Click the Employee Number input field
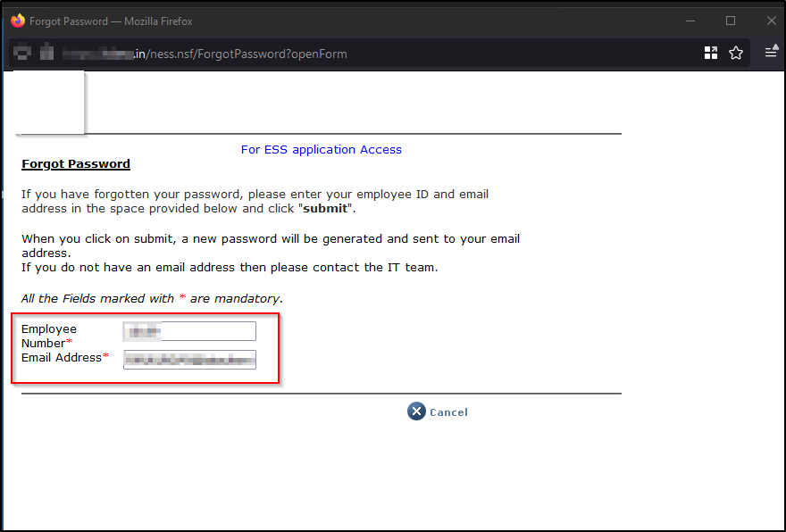Image resolution: width=786 pixels, height=532 pixels. point(189,332)
